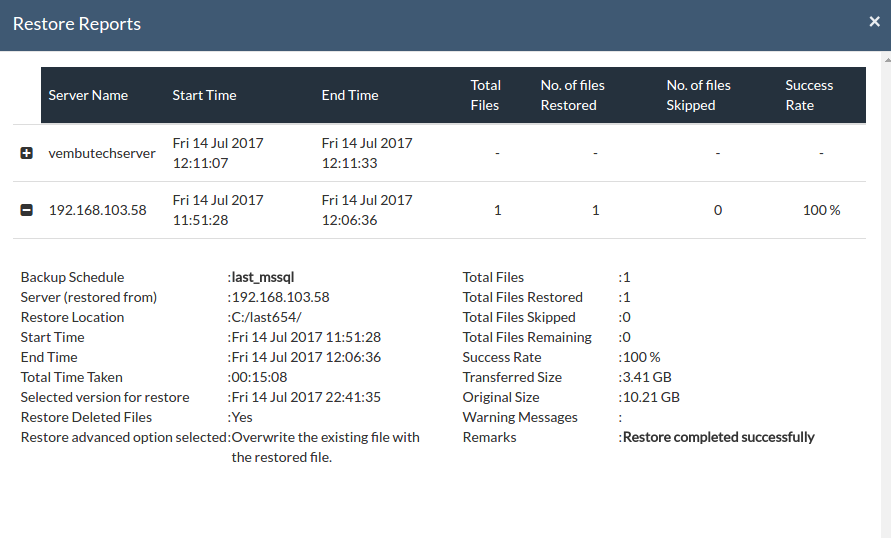The height and width of the screenshot is (538, 891).
Task: Click the Total Files Restored label
Action: (523, 297)
